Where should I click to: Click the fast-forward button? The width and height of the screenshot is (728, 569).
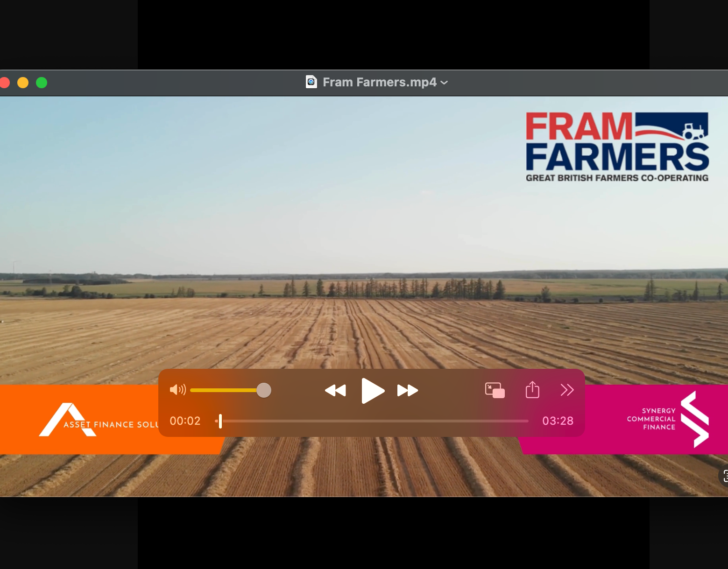pos(408,390)
